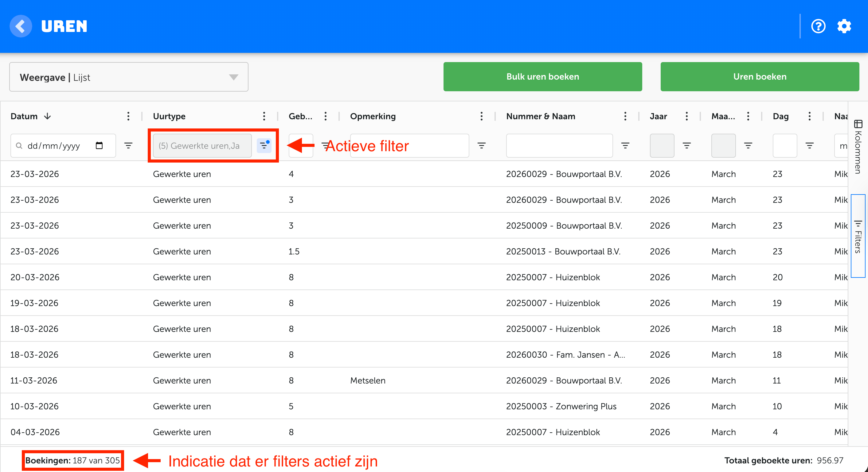This screenshot has width=868, height=472.
Task: Open the help question mark icon
Action: [818, 26]
